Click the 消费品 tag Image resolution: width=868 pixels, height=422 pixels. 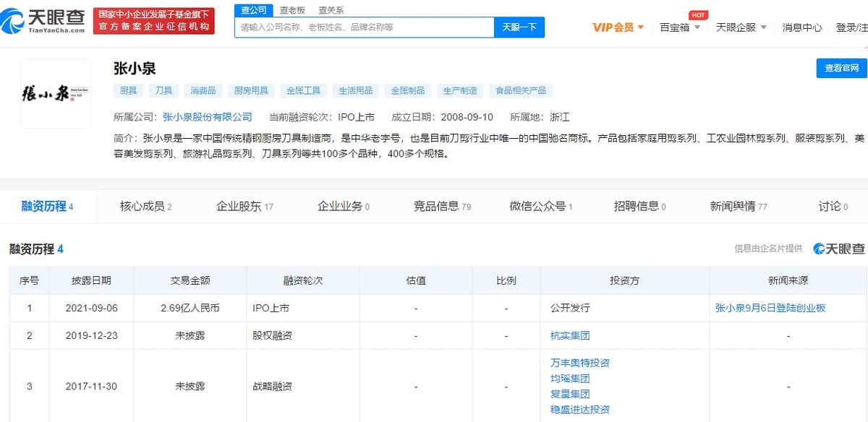click(x=203, y=90)
